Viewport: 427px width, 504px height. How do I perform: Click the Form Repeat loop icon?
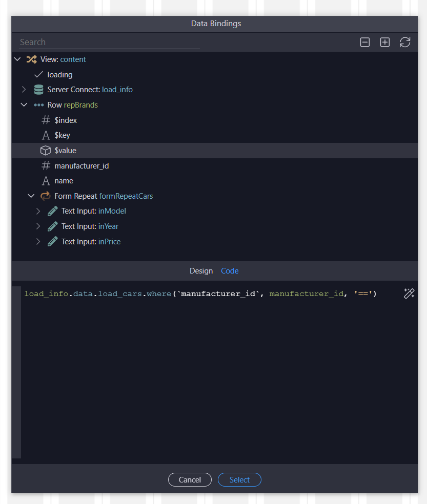click(46, 196)
